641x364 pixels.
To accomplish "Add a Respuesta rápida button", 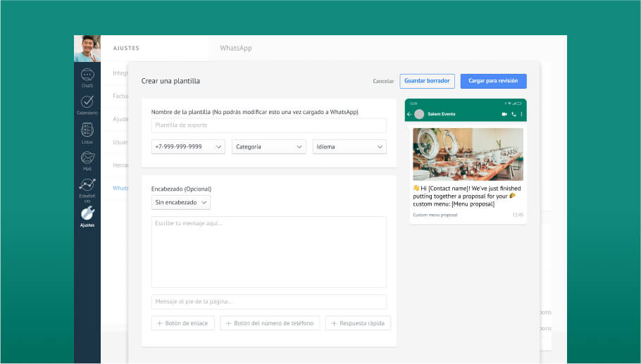I will tap(358, 323).
